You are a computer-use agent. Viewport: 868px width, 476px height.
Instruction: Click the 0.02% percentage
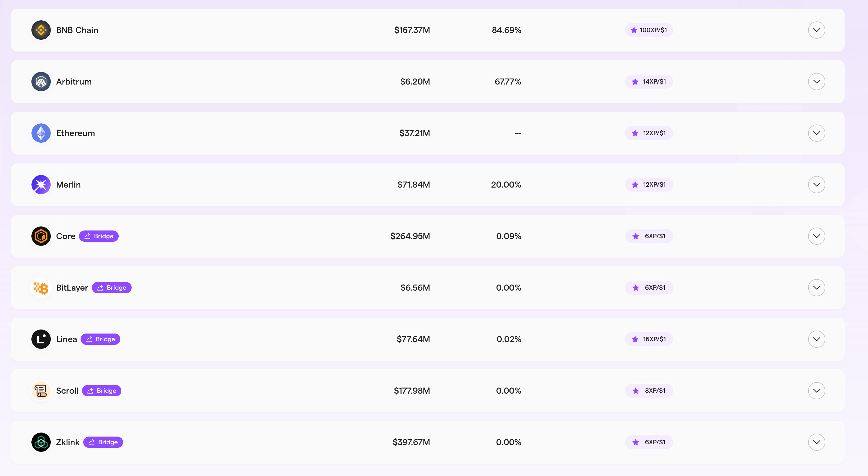(x=509, y=339)
